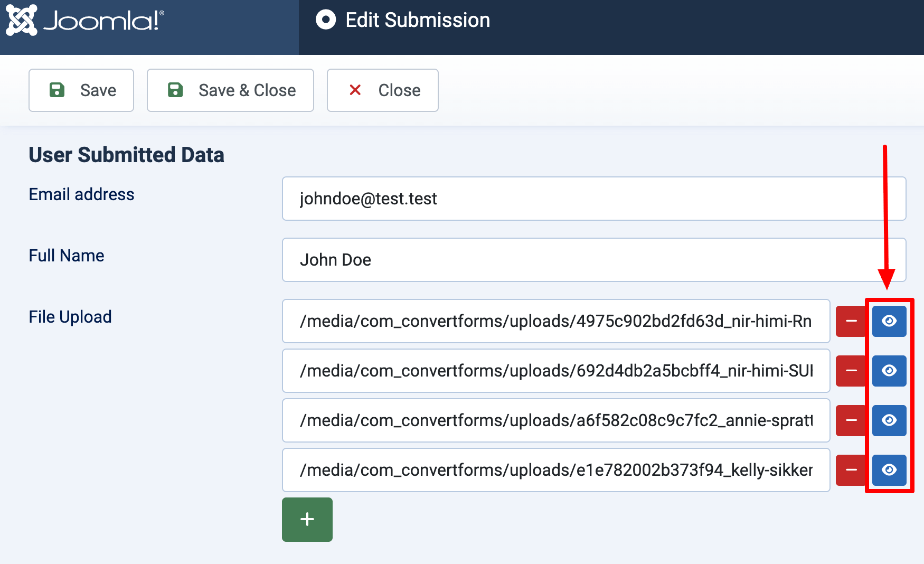Remove the 4975c902bd2fd63d upload with minus button
924x564 pixels.
[851, 321]
